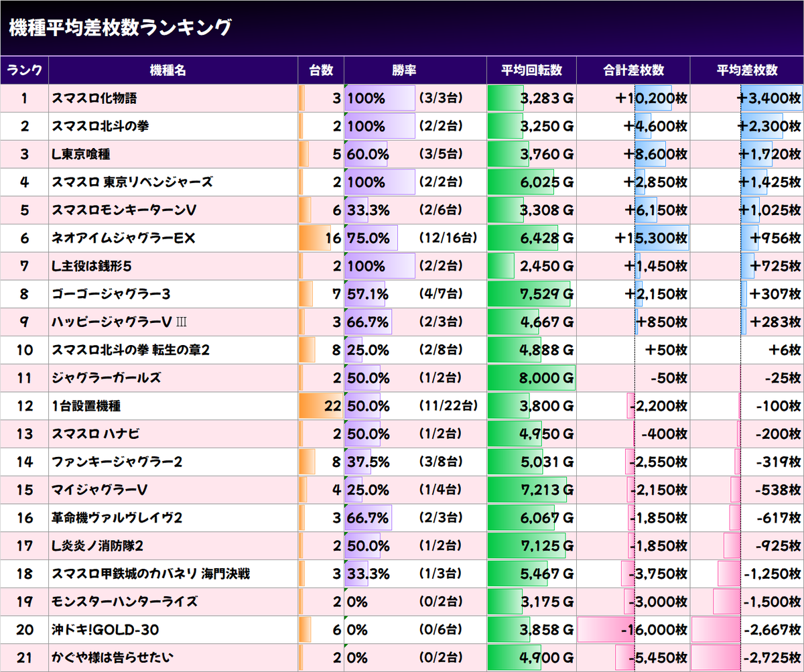Click average spins value 6,428 G
The width and height of the screenshot is (804, 672).
click(x=547, y=239)
